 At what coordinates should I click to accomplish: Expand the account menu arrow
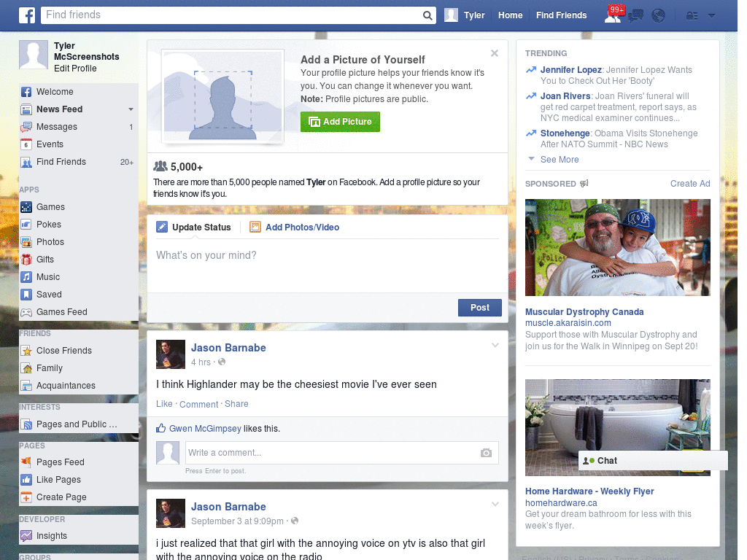tap(711, 16)
